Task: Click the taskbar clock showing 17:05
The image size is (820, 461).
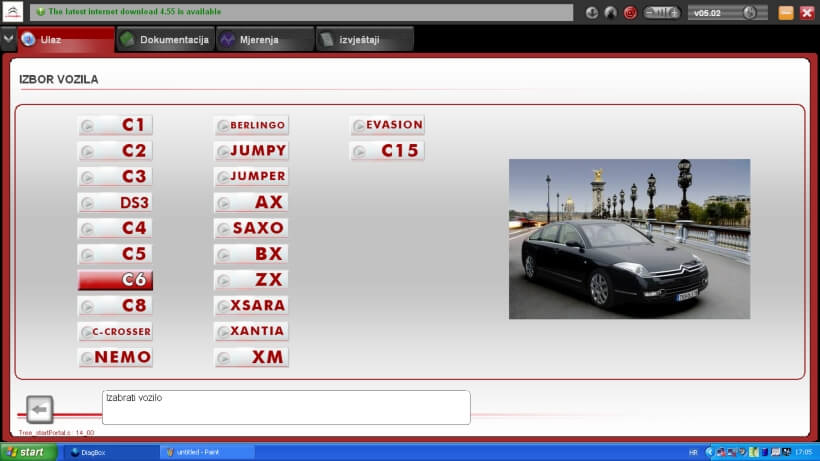Action: (804, 452)
